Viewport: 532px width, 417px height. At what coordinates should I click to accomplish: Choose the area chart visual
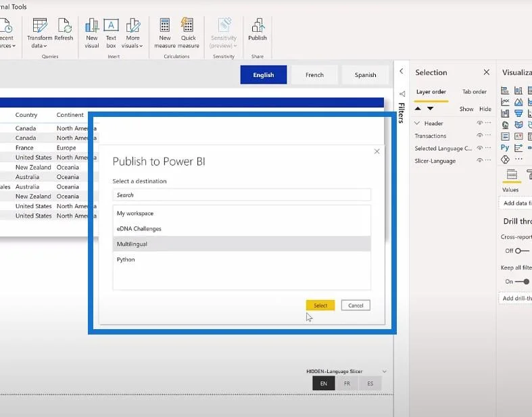518,102
